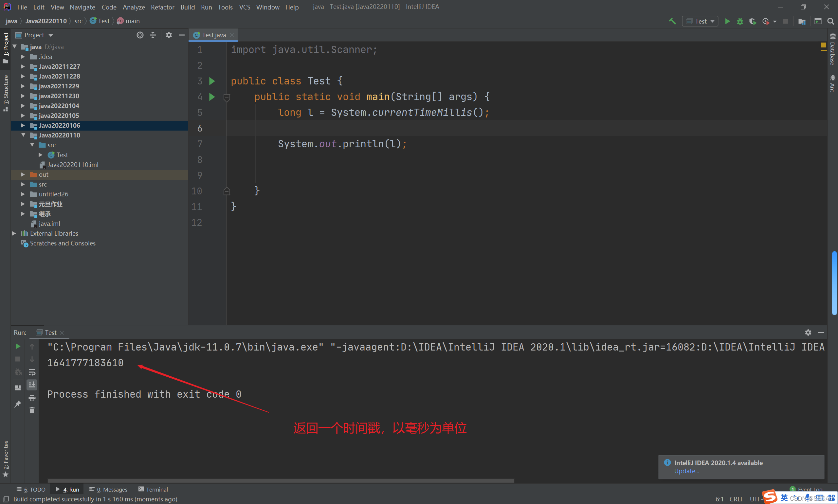Viewport: 838px width, 504px height.
Task: Open the Refactor menu
Action: 162,7
